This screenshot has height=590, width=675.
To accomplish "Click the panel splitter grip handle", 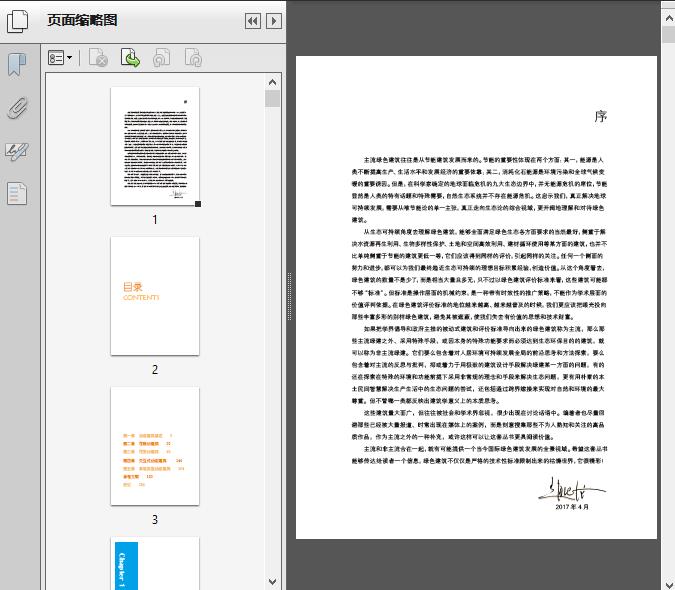I will coord(290,296).
